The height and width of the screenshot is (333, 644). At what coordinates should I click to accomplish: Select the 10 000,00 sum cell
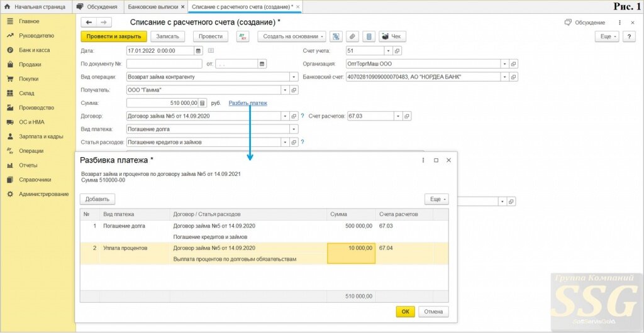(x=351, y=253)
